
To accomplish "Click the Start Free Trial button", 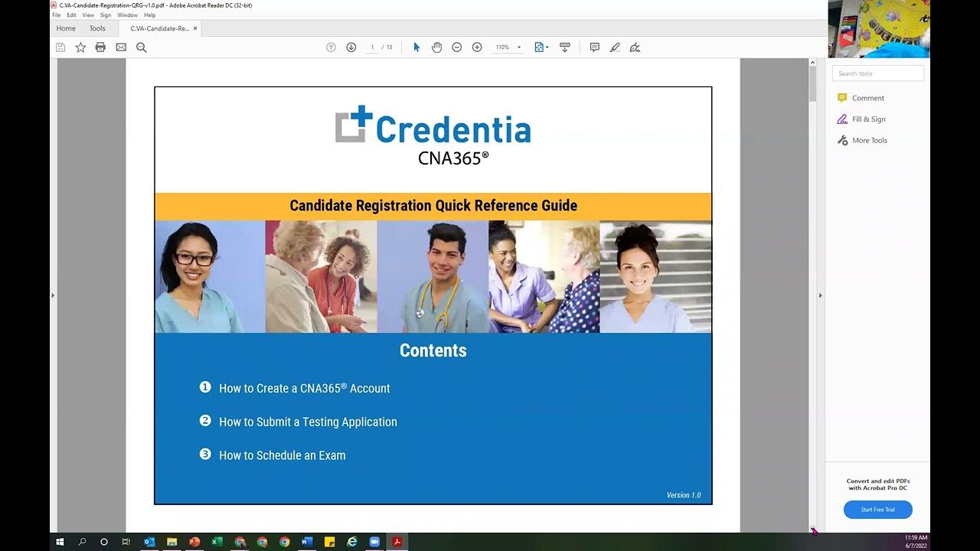I will tap(878, 510).
